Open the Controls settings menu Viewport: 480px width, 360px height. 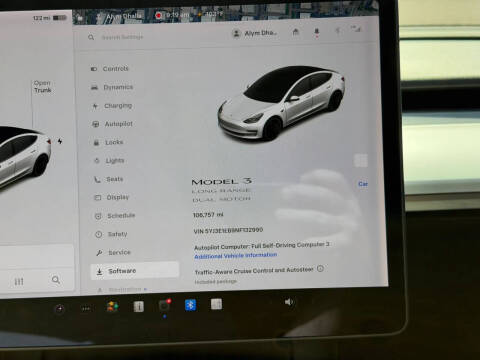[110, 69]
